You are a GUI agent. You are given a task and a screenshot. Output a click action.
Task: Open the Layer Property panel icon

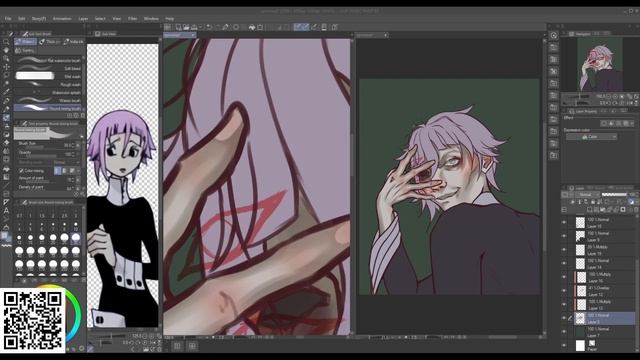click(x=571, y=111)
